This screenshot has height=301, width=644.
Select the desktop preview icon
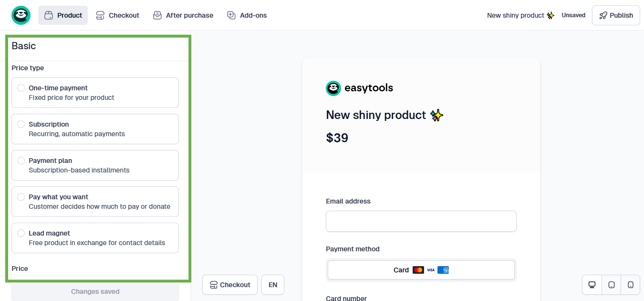[592, 284]
